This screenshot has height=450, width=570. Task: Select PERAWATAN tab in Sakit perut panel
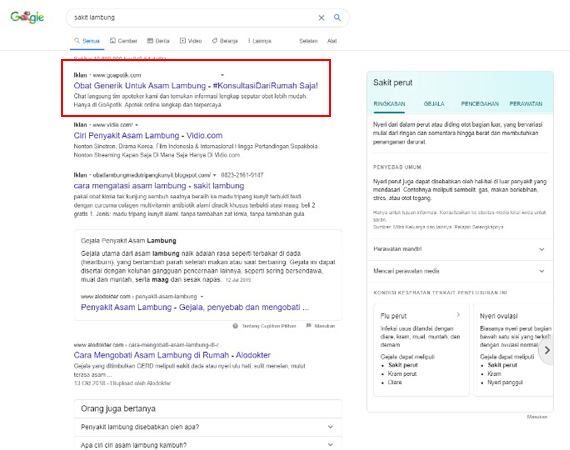point(526,104)
